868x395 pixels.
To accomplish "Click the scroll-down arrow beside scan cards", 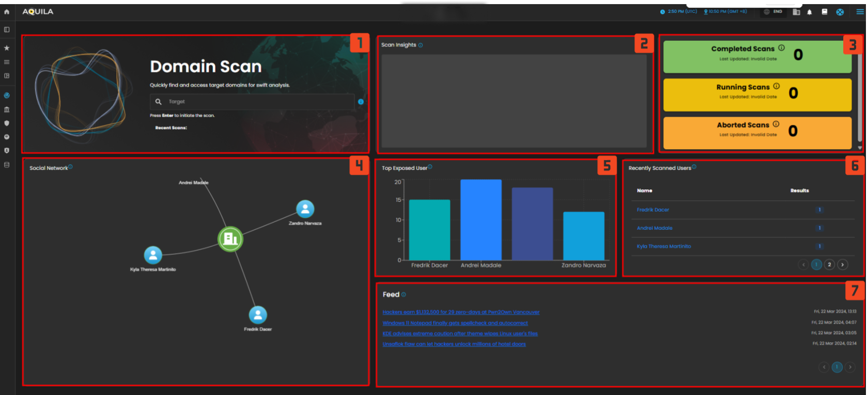I will (x=860, y=148).
